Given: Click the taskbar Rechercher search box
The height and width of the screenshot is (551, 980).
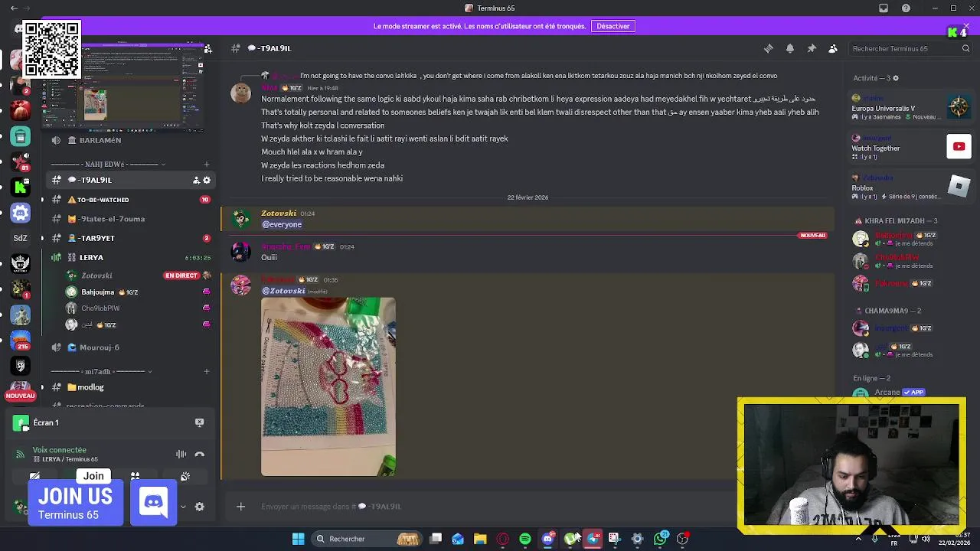Looking at the screenshot, I should (367, 539).
